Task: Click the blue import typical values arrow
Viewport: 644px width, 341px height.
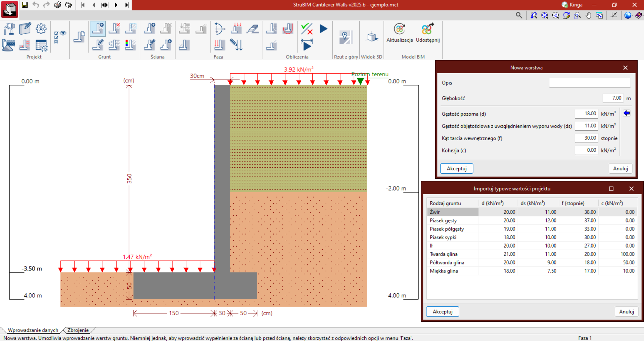Action: [627, 113]
